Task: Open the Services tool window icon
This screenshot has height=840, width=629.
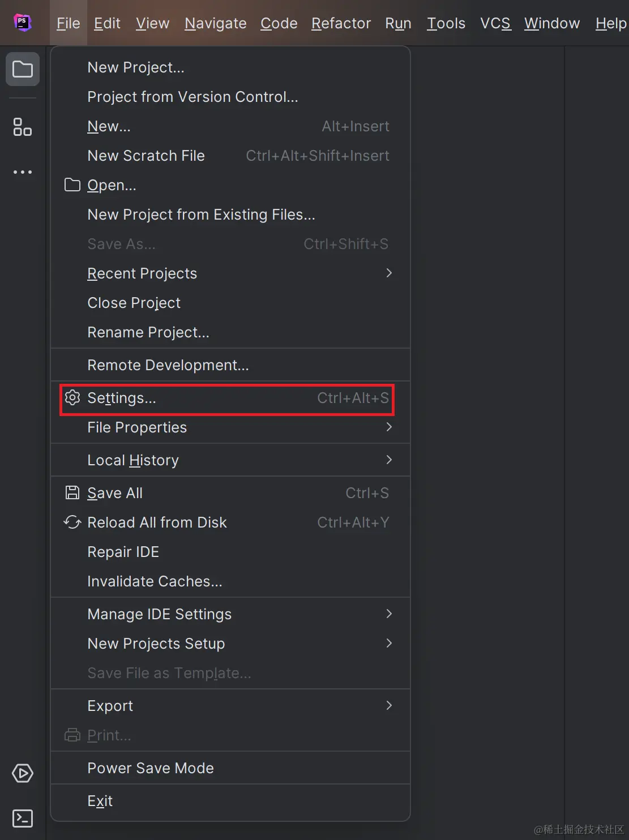Action: coord(23,773)
